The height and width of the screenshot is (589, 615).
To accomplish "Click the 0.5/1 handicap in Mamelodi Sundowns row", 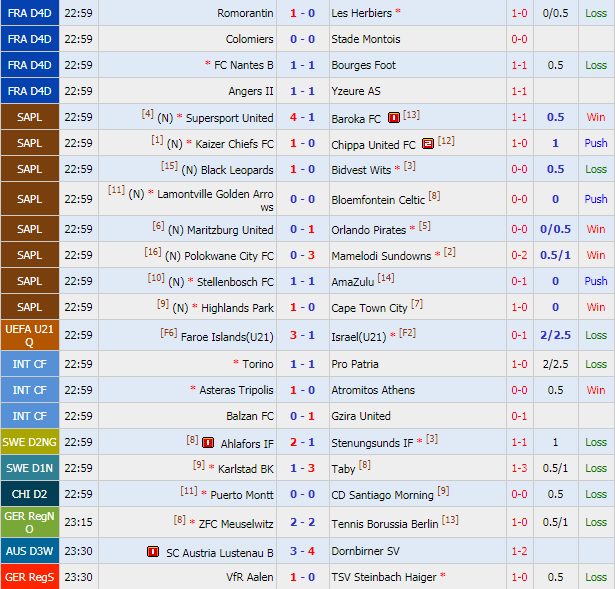I will coord(555,255).
